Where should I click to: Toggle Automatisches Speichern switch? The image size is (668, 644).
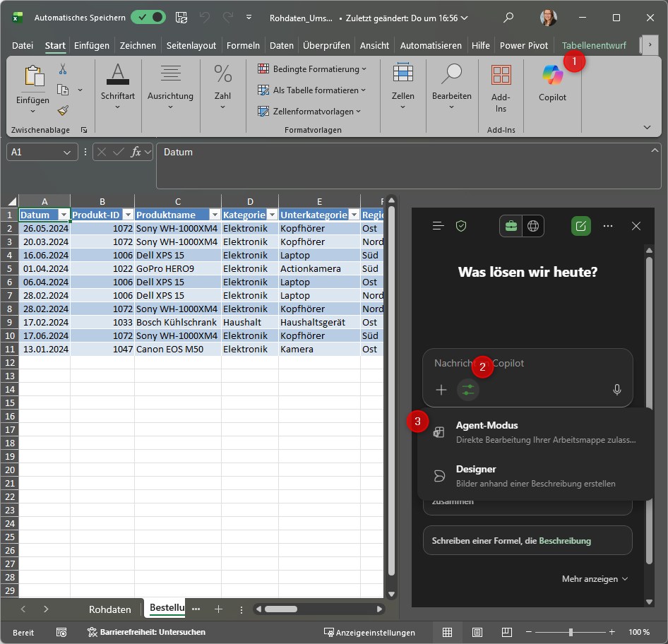tap(148, 18)
